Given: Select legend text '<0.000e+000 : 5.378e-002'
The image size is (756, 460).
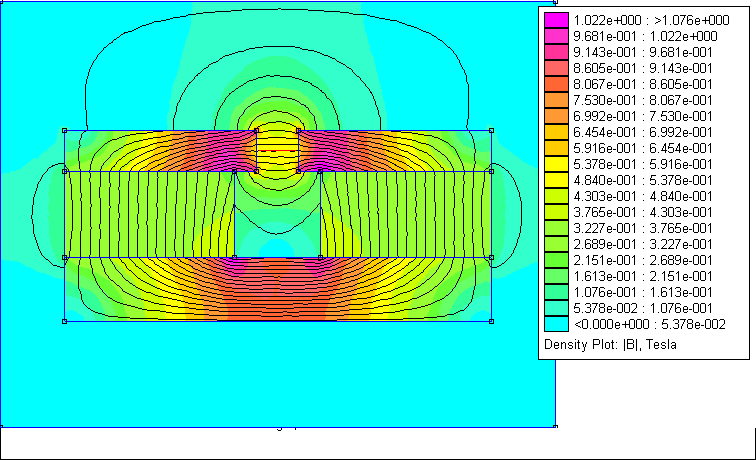Looking at the screenshot, I should 649,324.
